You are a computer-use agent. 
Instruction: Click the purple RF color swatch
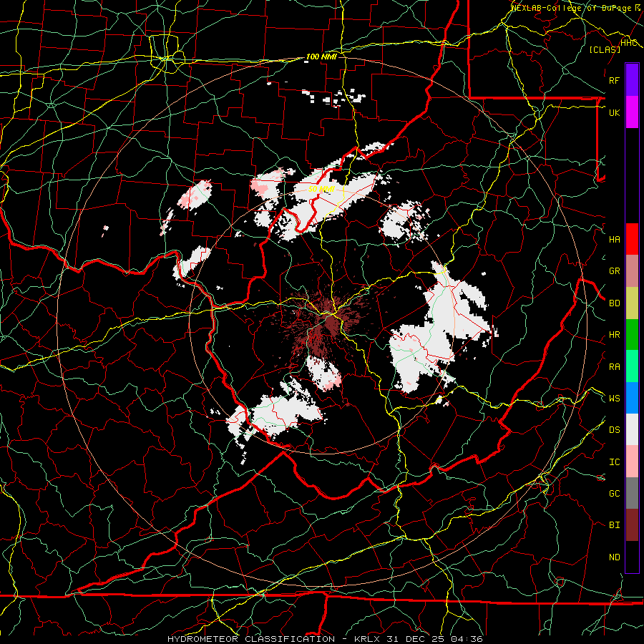point(632,80)
